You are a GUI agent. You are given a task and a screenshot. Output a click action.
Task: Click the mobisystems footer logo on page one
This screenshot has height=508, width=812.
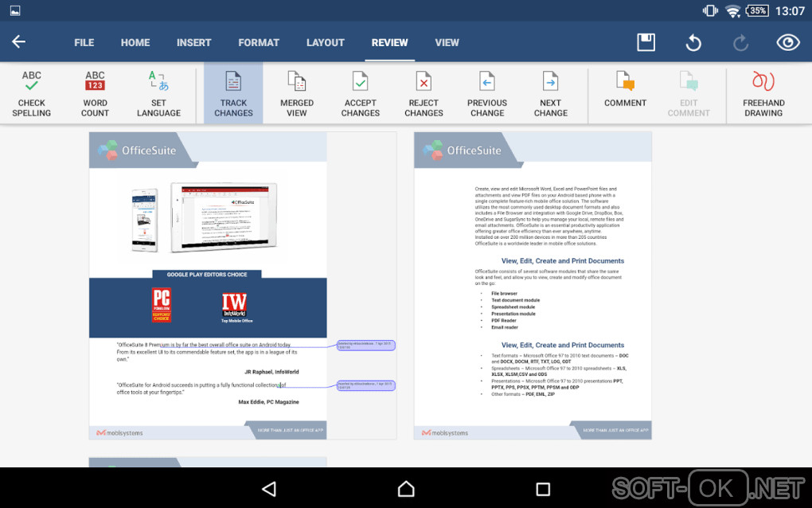pyautogui.click(x=119, y=433)
